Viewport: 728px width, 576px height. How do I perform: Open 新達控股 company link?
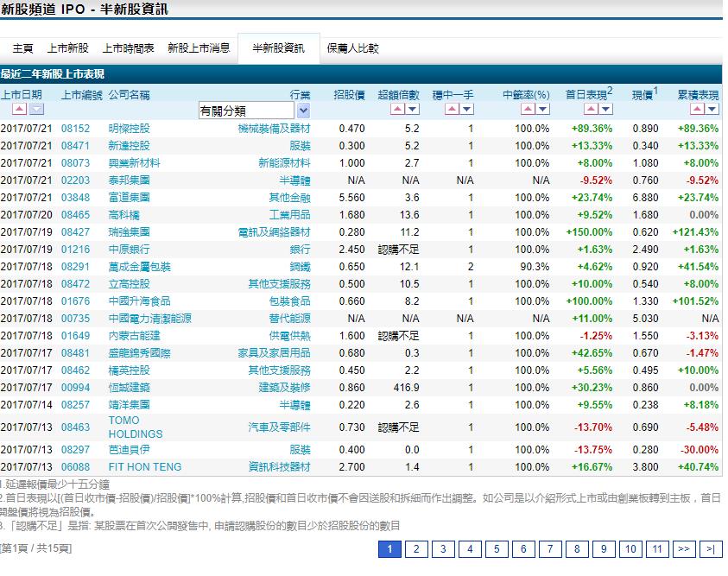click(x=129, y=146)
